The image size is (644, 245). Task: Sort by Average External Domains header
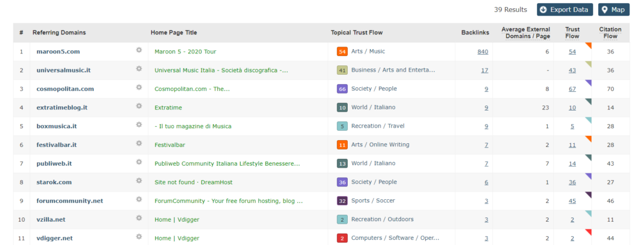[526, 33]
